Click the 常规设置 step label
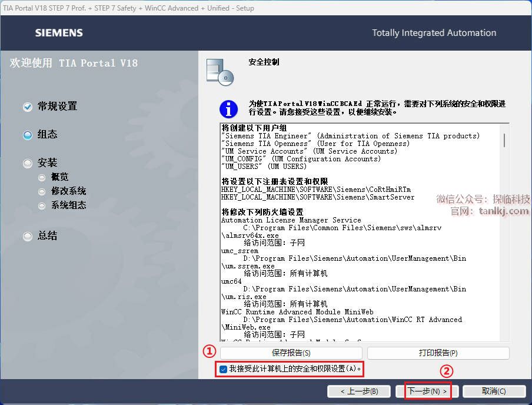Viewport: 532px width, 405px height. (57, 107)
